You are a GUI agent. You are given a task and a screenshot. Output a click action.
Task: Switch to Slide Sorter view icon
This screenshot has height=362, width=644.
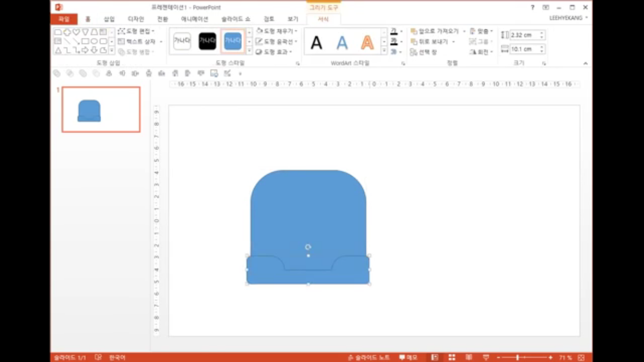pyautogui.click(x=452, y=357)
